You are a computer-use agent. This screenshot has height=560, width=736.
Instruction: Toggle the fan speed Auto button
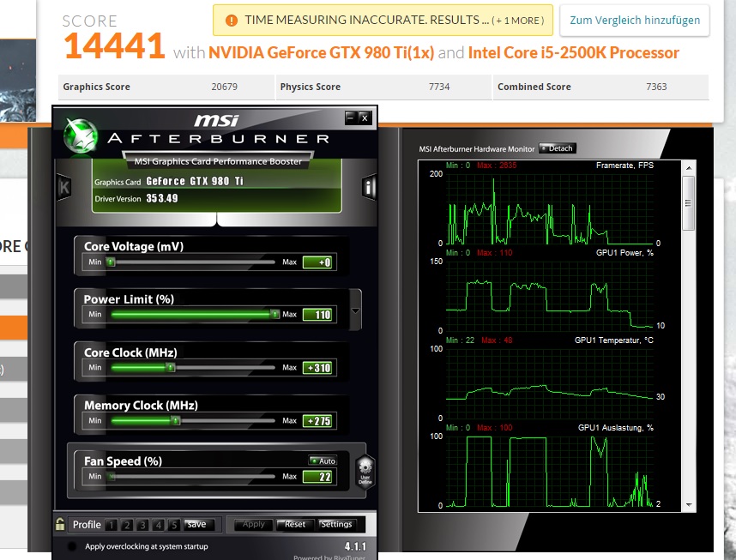323,461
